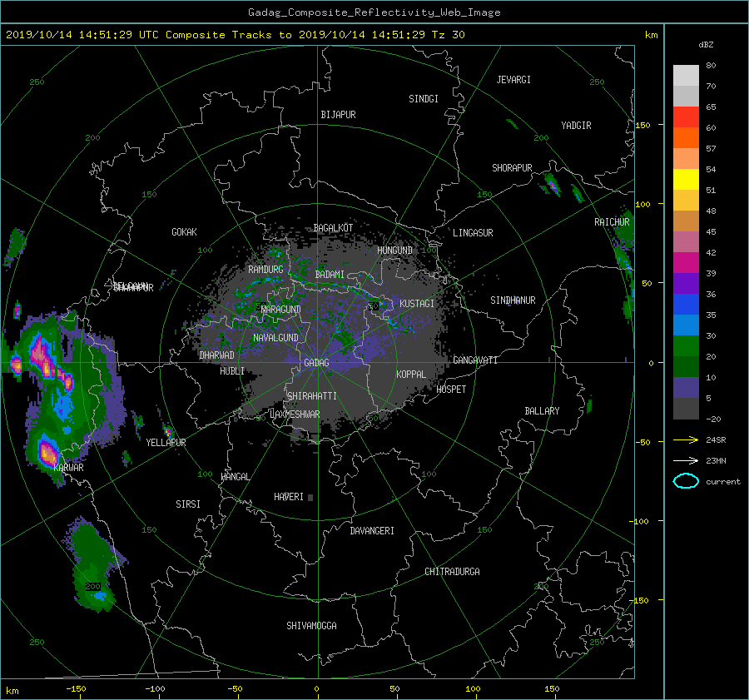Click the DHARWAD city label
The height and width of the screenshot is (700, 749).
pyautogui.click(x=217, y=355)
